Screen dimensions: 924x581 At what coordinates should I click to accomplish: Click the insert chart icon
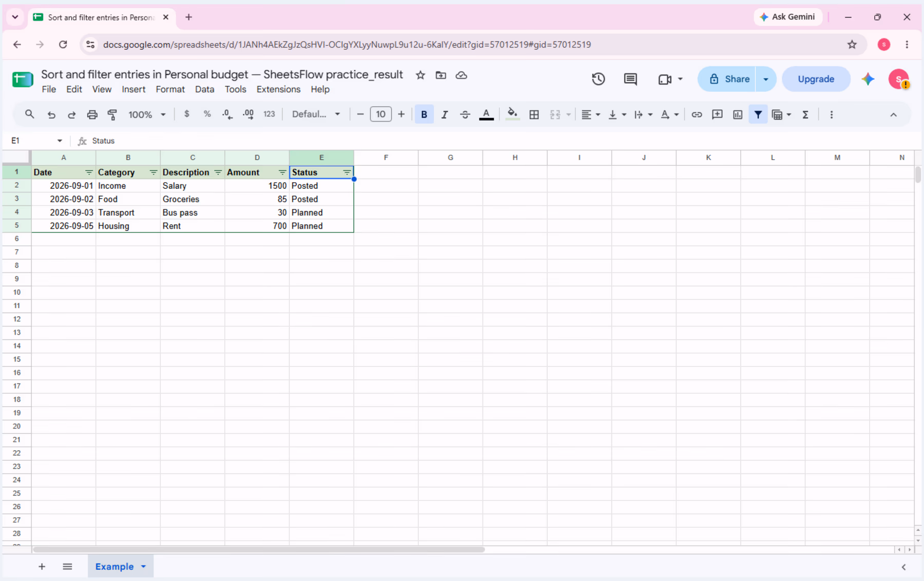[x=738, y=114]
